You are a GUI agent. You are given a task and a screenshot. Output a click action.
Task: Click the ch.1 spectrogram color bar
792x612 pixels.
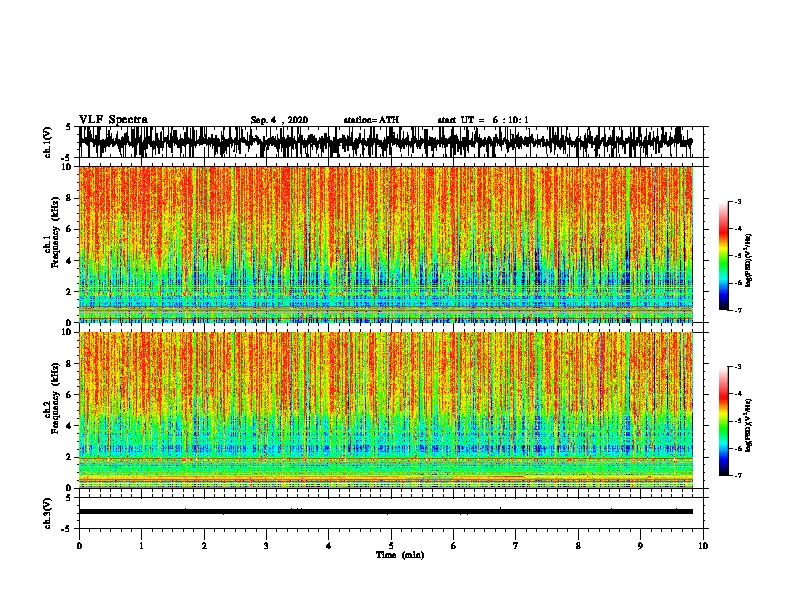click(724, 256)
